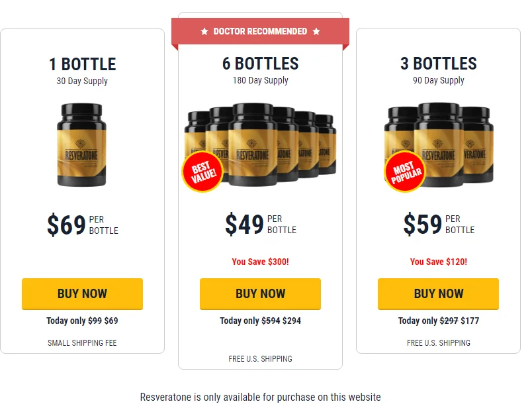Screen dimensions: 532x414
Task: Click the 6 Bottles heading
Action: (260, 64)
